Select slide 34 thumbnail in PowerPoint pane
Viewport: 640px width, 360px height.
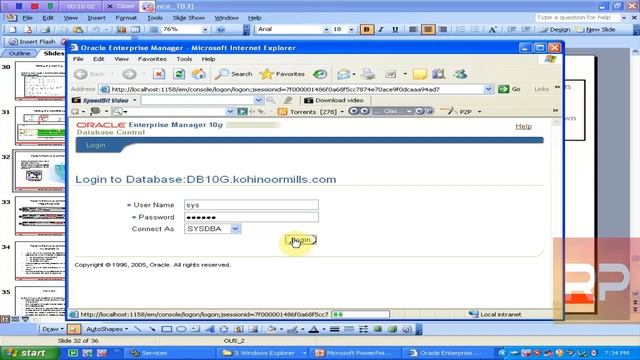pyautogui.click(x=40, y=260)
